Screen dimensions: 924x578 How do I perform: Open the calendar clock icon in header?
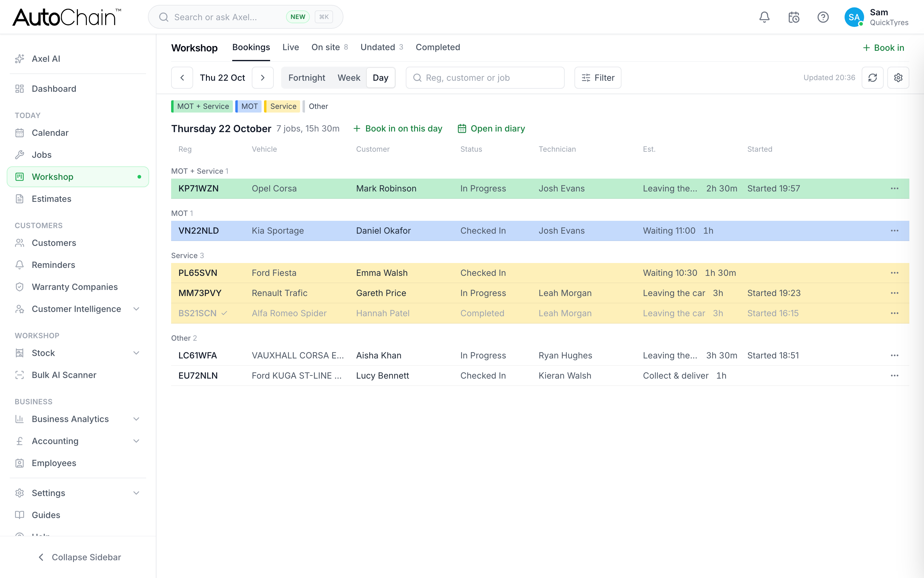[794, 17]
